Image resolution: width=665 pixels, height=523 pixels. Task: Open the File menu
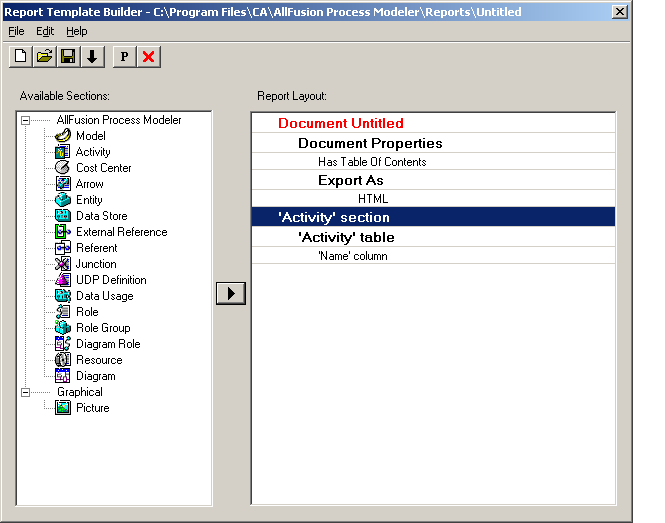click(x=16, y=31)
